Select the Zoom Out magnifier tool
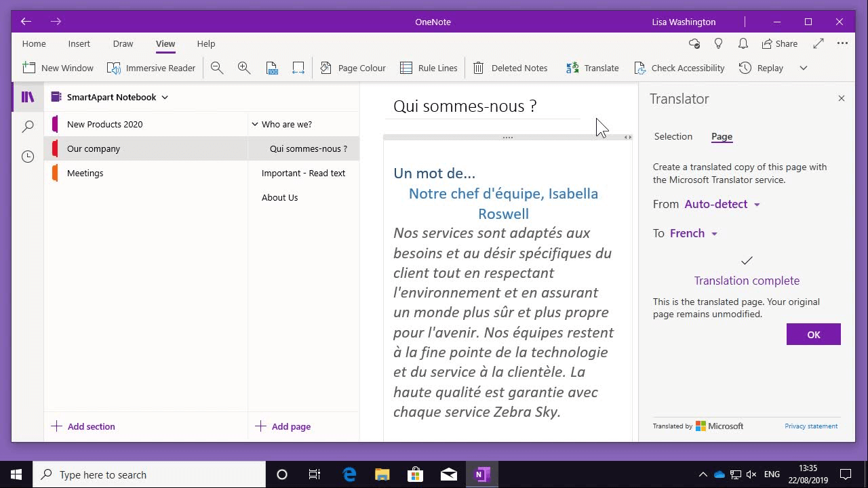The image size is (868, 488). (217, 68)
